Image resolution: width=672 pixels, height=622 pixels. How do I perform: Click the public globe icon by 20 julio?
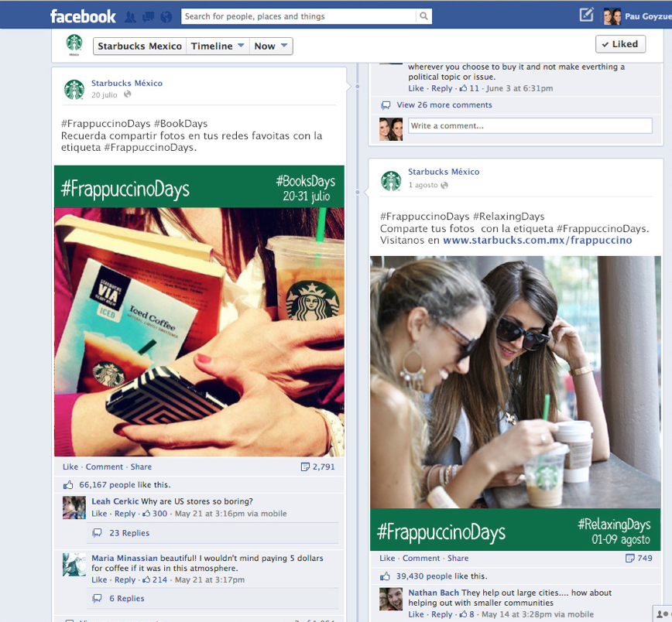tap(127, 94)
